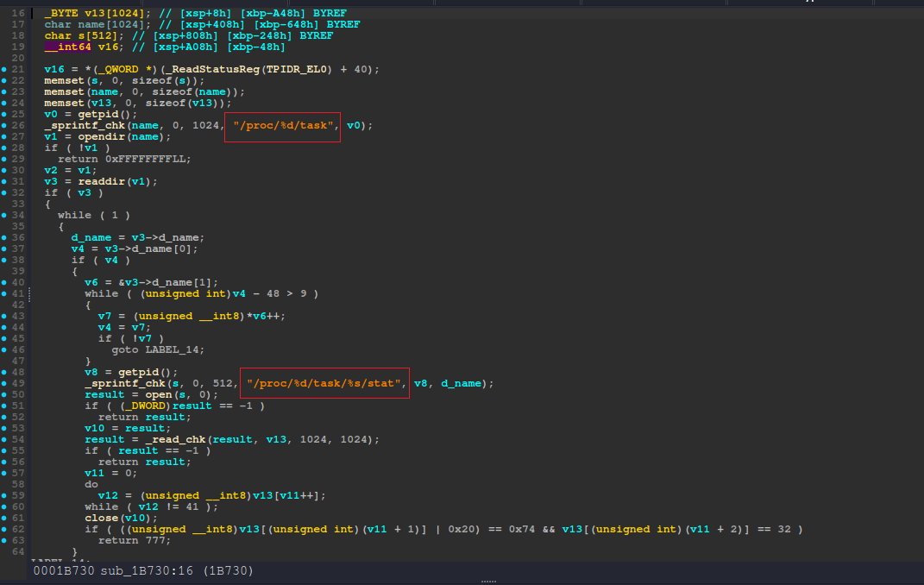Click d_name variable on line 36
Image resolution: width=924 pixels, height=585 pixels.
pyautogui.click(x=91, y=237)
